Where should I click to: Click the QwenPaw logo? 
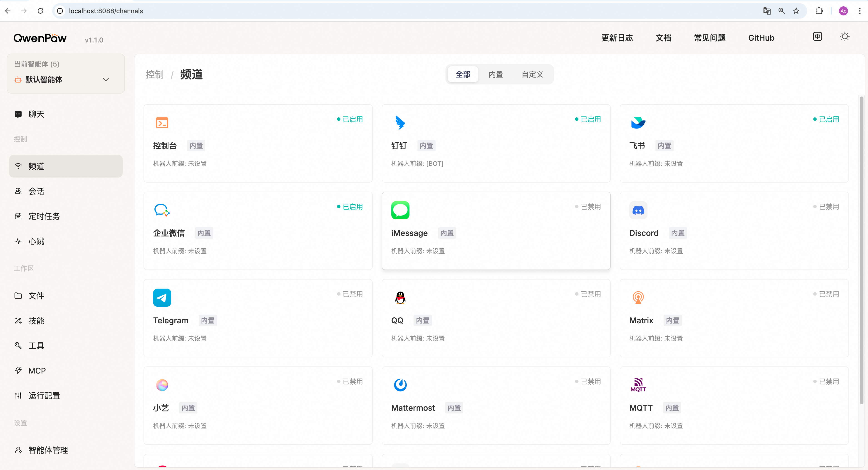click(x=40, y=38)
